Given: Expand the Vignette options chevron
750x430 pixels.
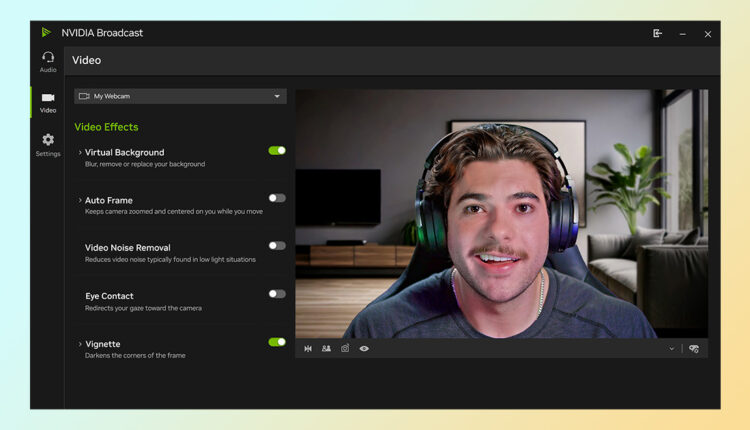Looking at the screenshot, I should 80,344.
